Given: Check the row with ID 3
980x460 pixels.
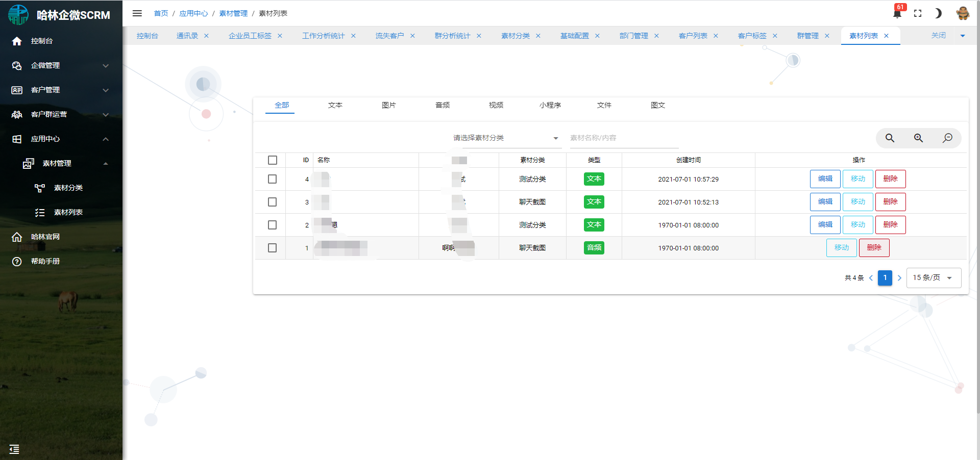Looking at the screenshot, I should click(273, 202).
